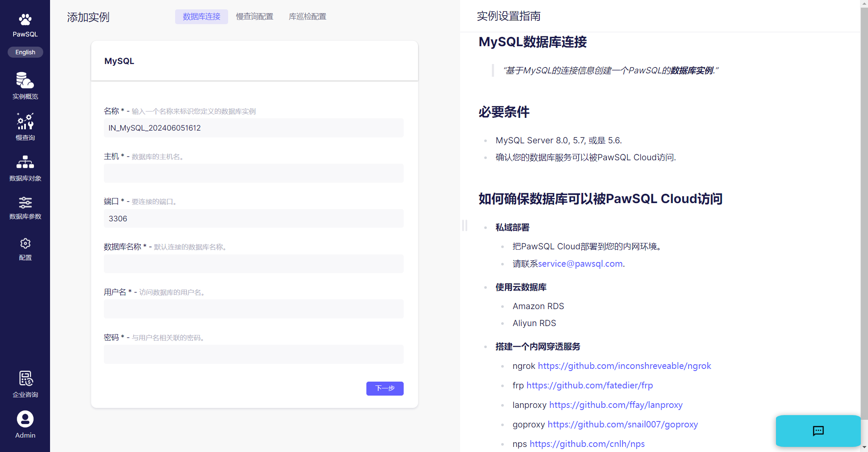This screenshot has width=868, height=452.
Task: Open the 配置 settings gear icon
Action: point(25,243)
